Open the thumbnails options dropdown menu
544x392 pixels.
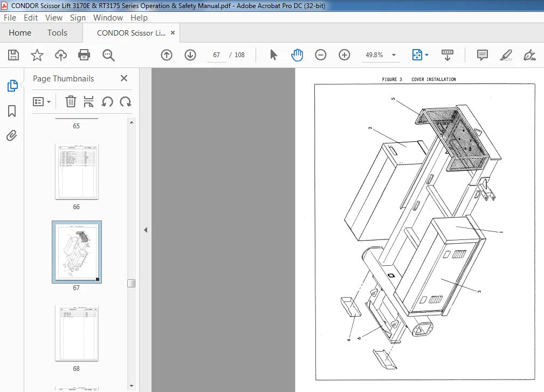42,102
